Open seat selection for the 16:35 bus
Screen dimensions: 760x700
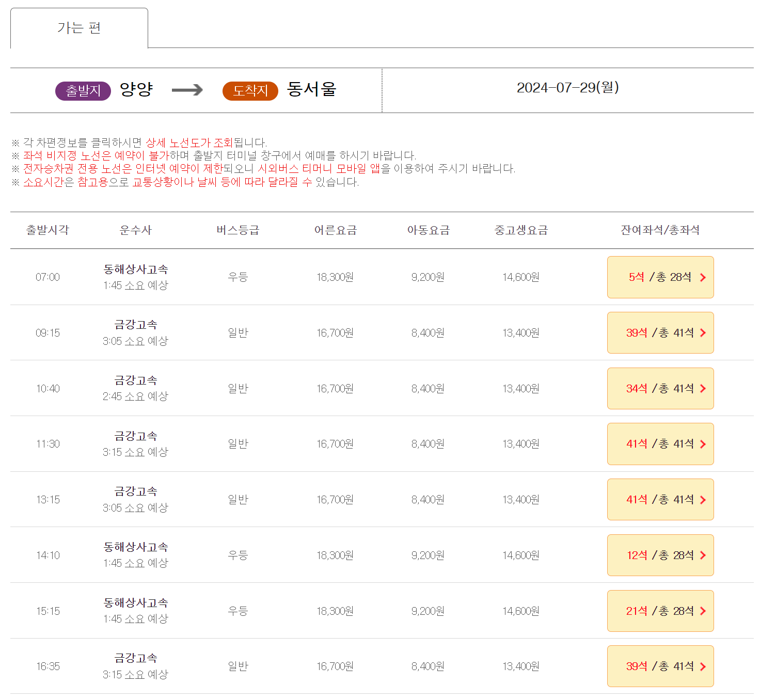pyautogui.click(x=660, y=666)
